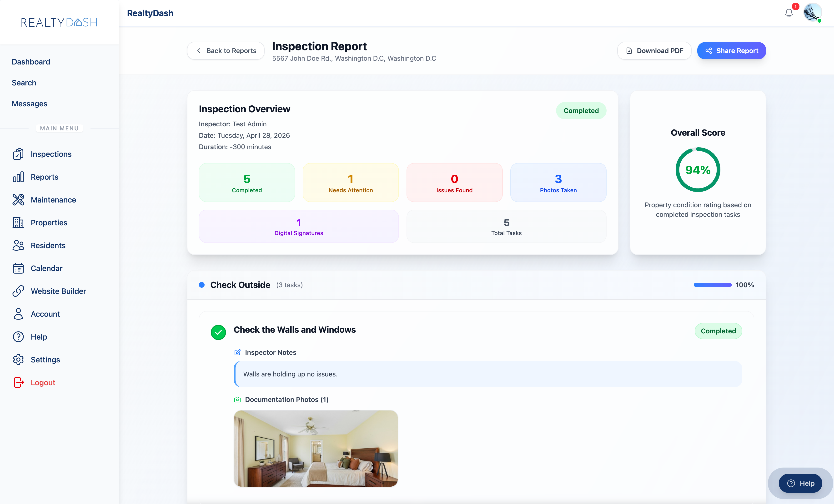Click the Website Builder link icon

(18, 291)
